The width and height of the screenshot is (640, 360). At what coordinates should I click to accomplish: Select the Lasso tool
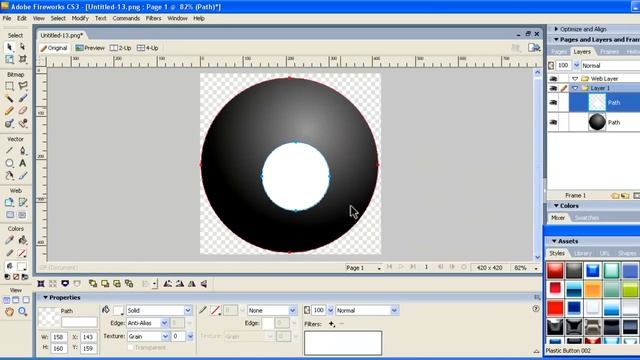23,86
